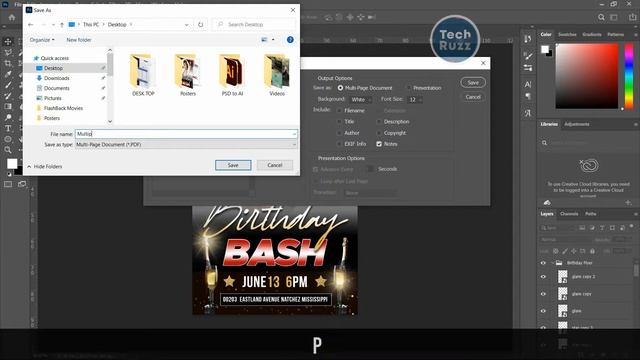The width and height of the screenshot is (640, 360).
Task: Open the History panel icon in dock
Action: click(528, 39)
